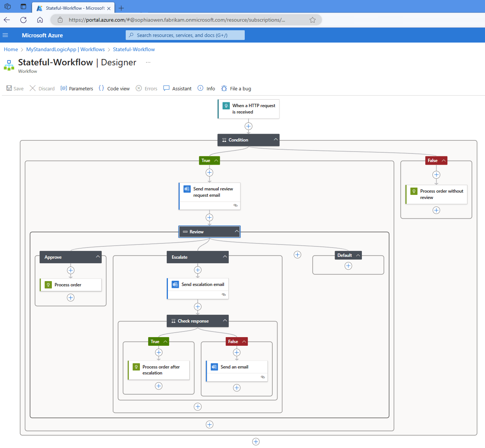The image size is (485, 448).
Task: Open a new browser tab
Action: tap(121, 8)
